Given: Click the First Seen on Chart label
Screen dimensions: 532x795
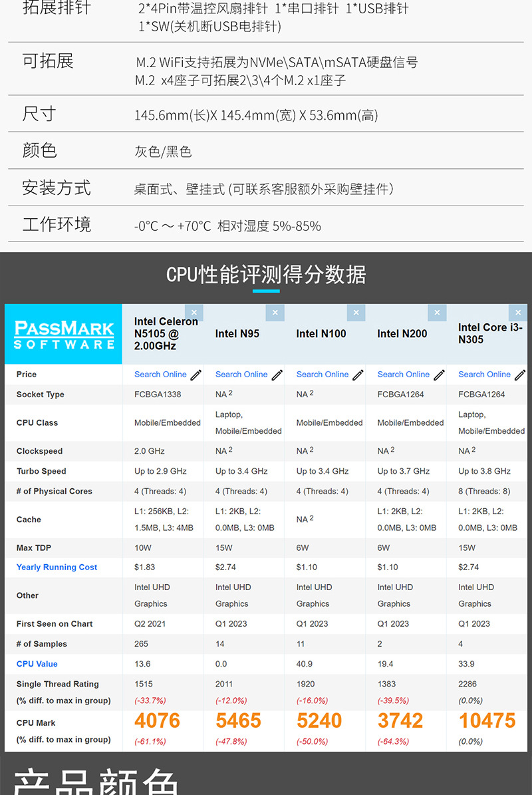Looking at the screenshot, I should [55, 623].
